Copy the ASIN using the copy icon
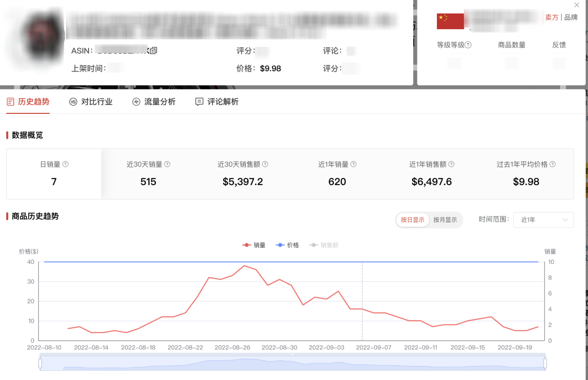 click(153, 50)
